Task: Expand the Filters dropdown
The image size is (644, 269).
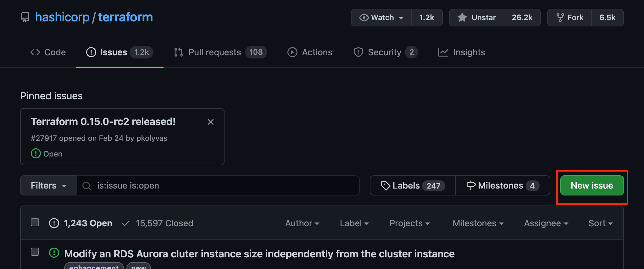Action: click(x=49, y=185)
